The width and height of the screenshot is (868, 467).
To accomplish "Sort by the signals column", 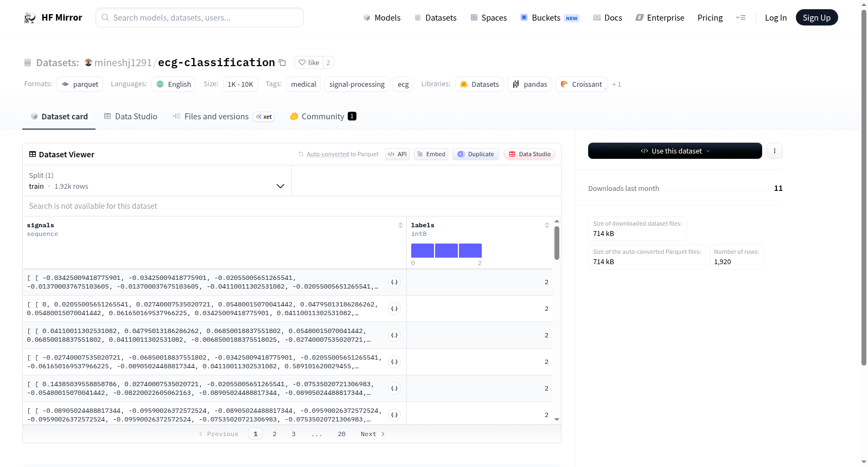I will coord(400,225).
